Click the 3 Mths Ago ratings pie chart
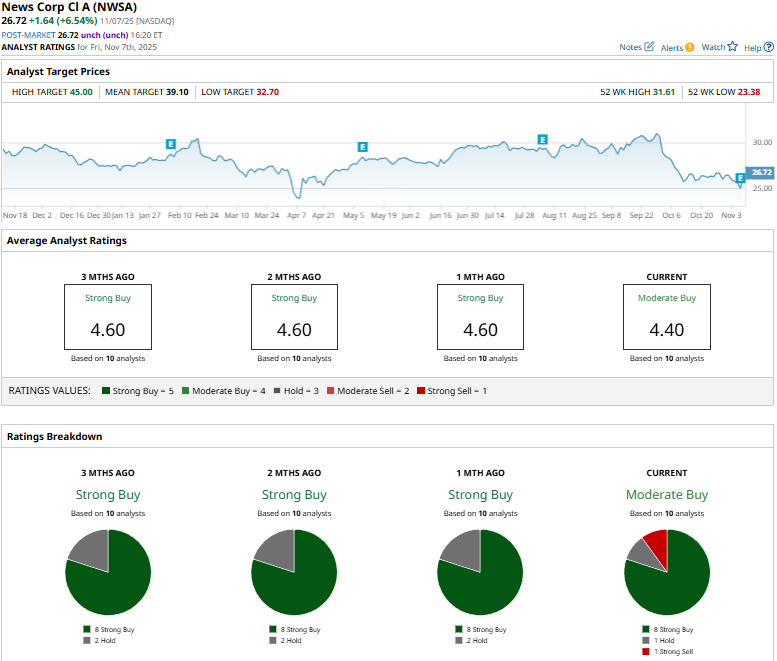The width and height of the screenshot is (777, 661). coord(108,573)
